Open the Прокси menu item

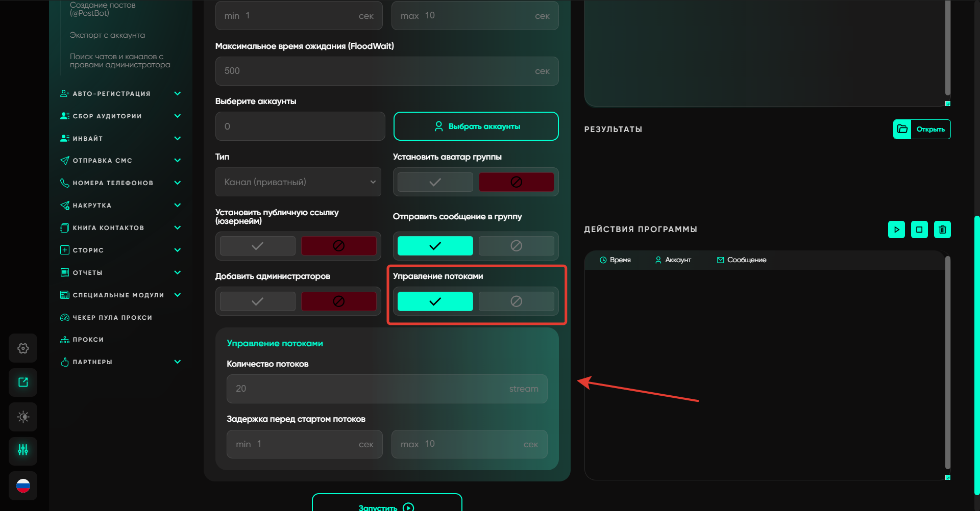coord(88,340)
